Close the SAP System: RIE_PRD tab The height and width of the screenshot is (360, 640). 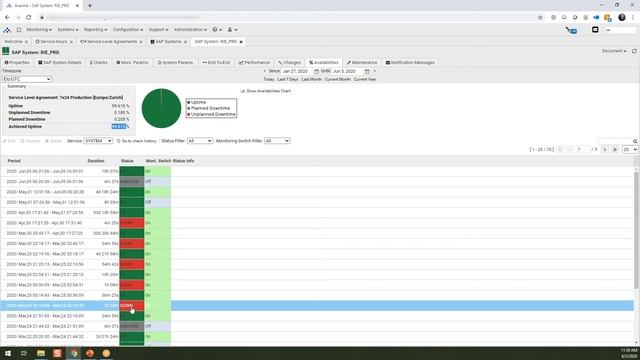coord(241,42)
